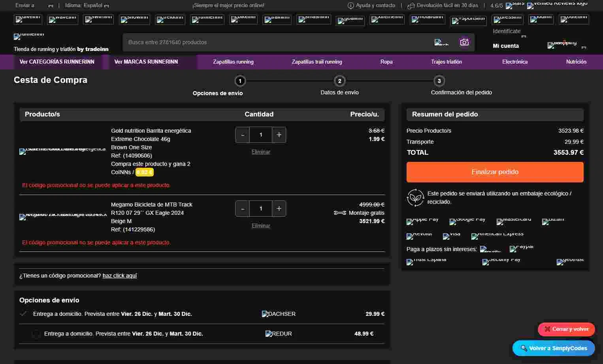Click the runnerinn logo beside the search bar
603x364 pixels.
(29, 36)
